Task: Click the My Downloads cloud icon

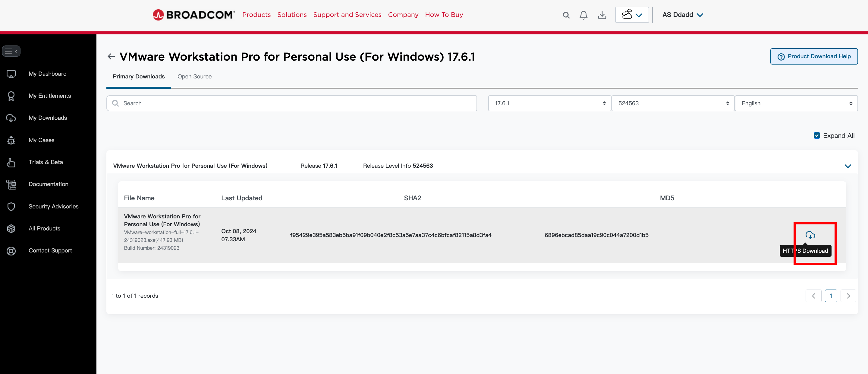Action: coord(11,118)
